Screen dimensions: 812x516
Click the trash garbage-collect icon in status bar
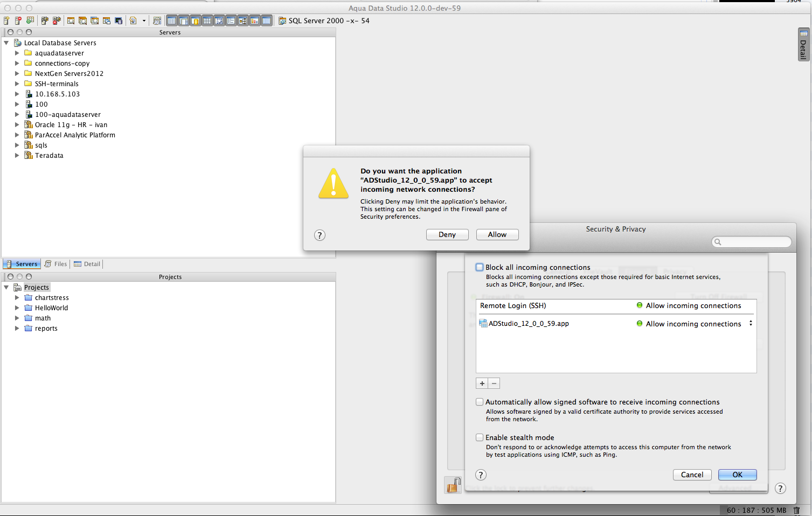pyautogui.click(x=796, y=510)
